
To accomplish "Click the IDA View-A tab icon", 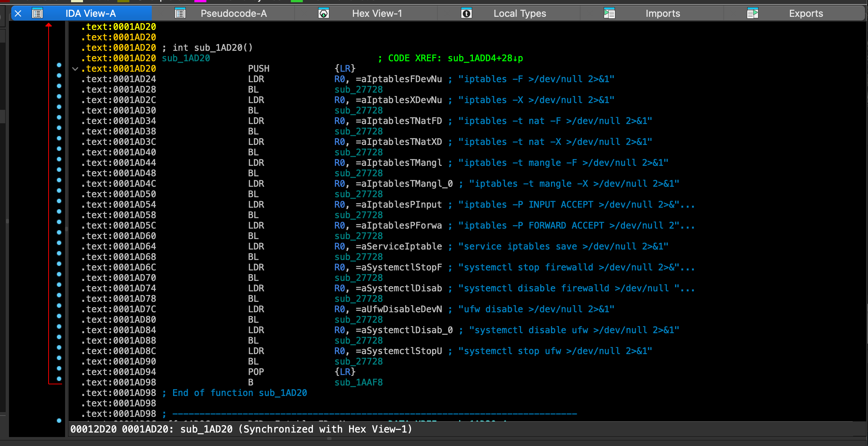I will tap(37, 14).
